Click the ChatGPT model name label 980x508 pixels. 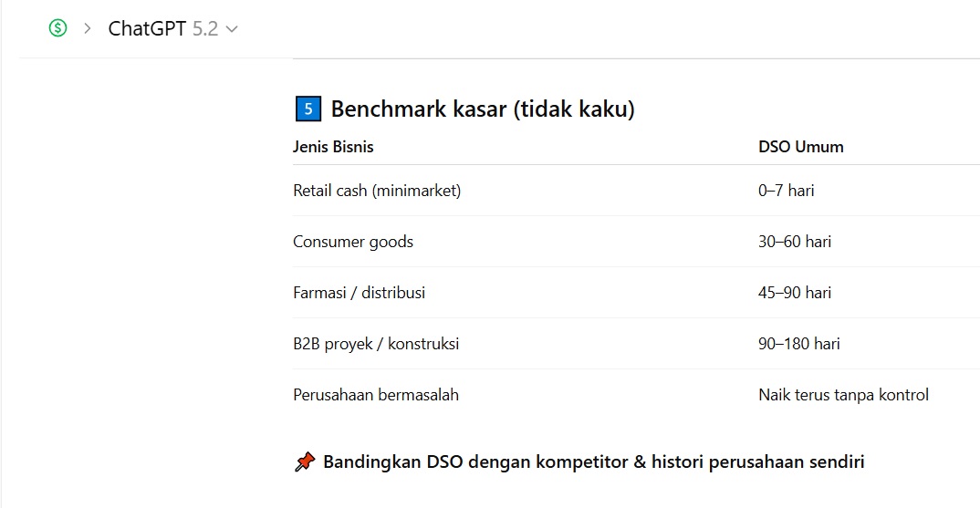[x=148, y=28]
